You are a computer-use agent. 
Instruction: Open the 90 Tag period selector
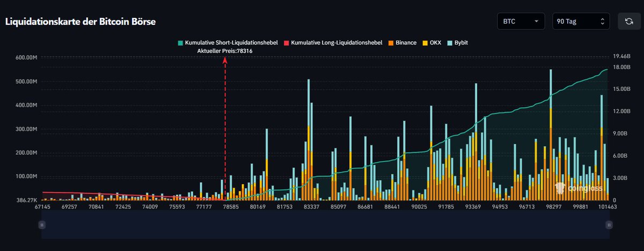[582, 21]
